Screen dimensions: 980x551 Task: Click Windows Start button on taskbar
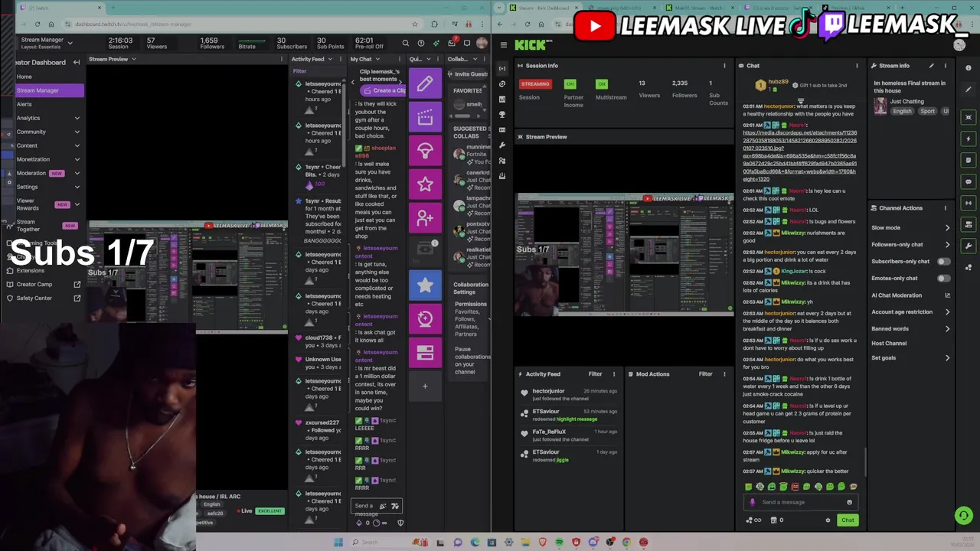click(x=338, y=542)
